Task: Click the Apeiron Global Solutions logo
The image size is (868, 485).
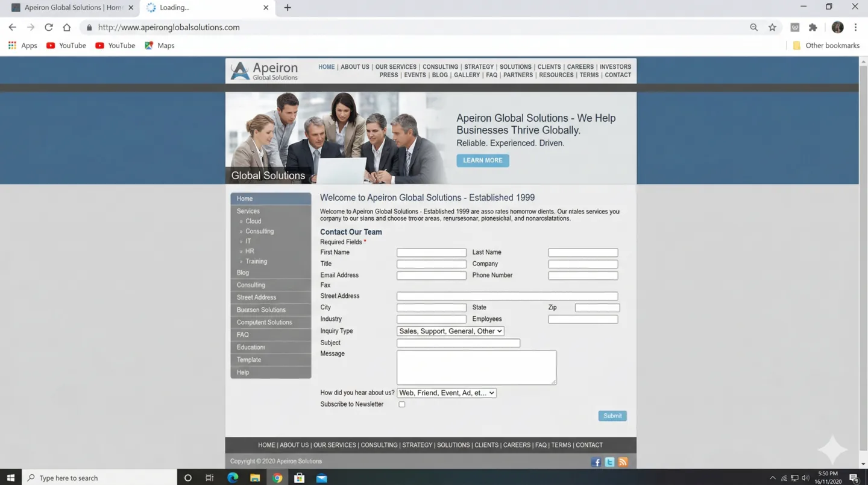Action: (x=263, y=70)
